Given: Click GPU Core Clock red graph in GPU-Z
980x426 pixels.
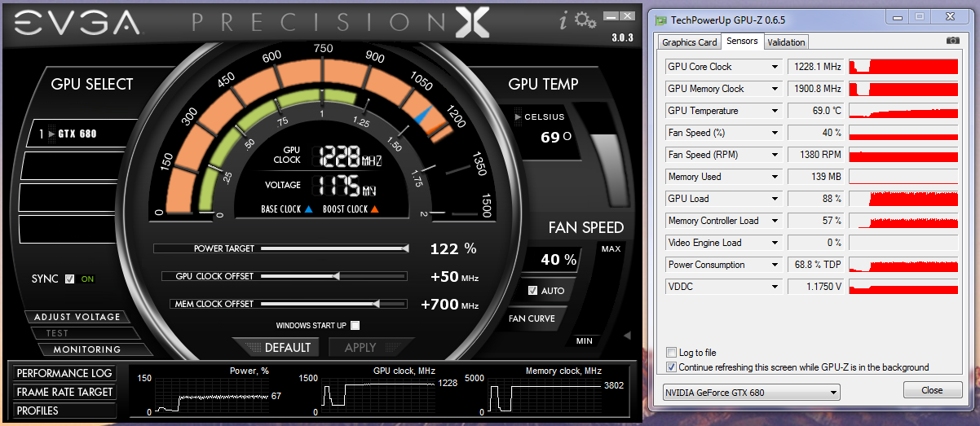Looking at the screenshot, I should pos(903,67).
